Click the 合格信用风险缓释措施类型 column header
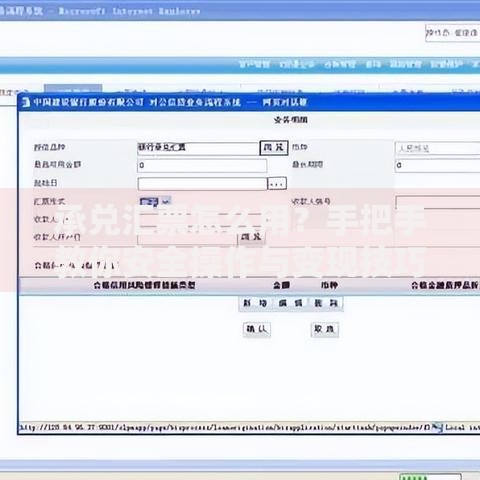 tap(144, 285)
